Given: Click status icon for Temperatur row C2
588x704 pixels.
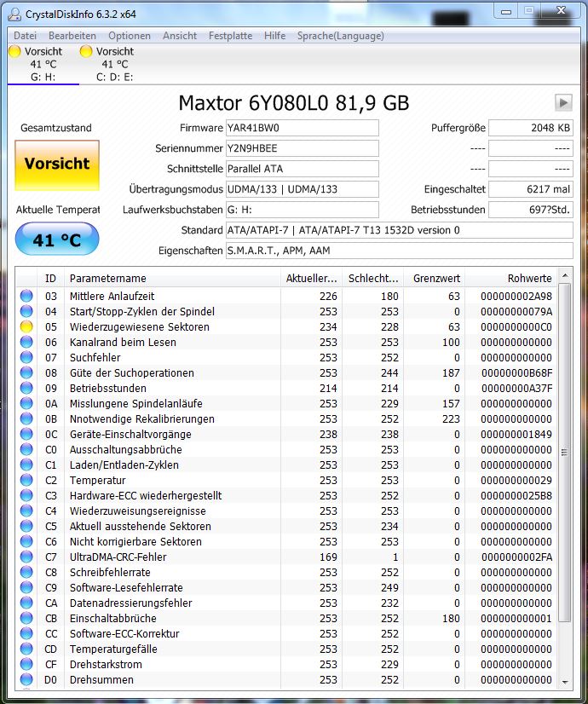Looking at the screenshot, I should pyautogui.click(x=27, y=480).
